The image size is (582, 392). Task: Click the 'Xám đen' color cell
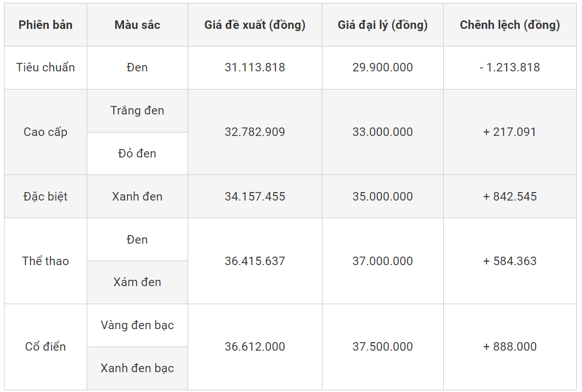(137, 282)
